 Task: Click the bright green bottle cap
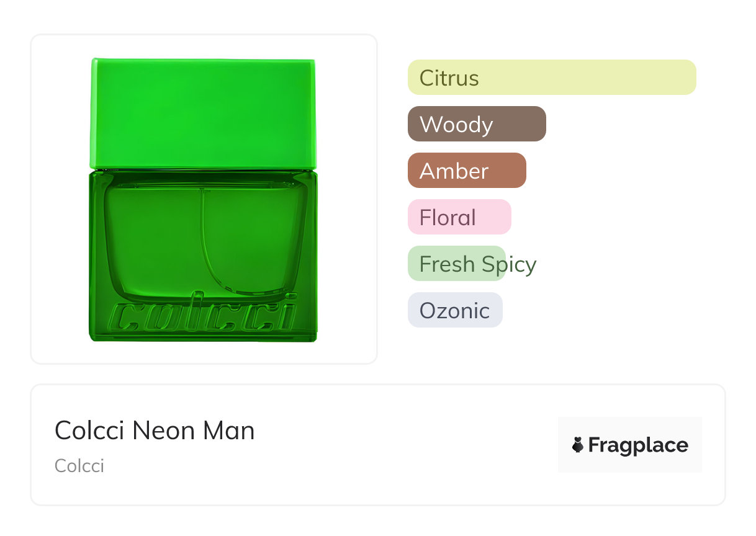(203, 114)
